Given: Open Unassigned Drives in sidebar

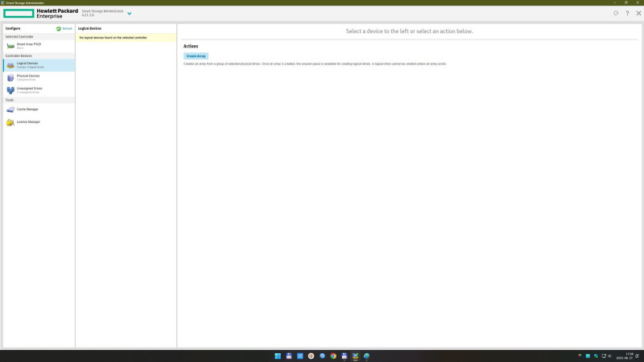Looking at the screenshot, I should tap(39, 90).
